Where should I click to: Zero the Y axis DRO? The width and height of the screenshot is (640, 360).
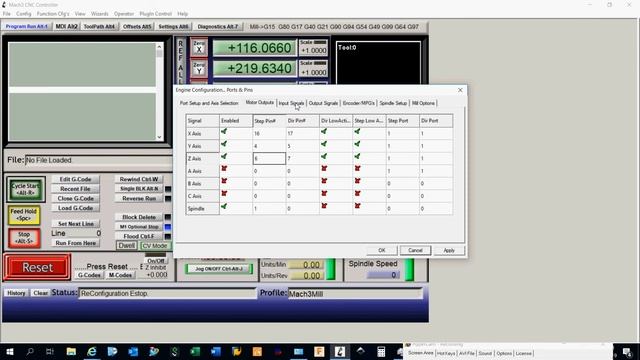click(199, 69)
